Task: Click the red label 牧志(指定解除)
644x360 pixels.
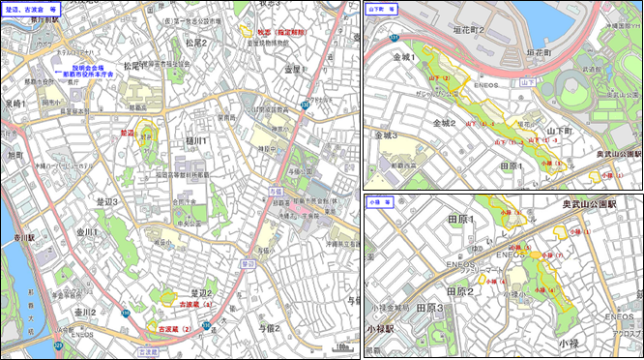Action: pyautogui.click(x=282, y=32)
